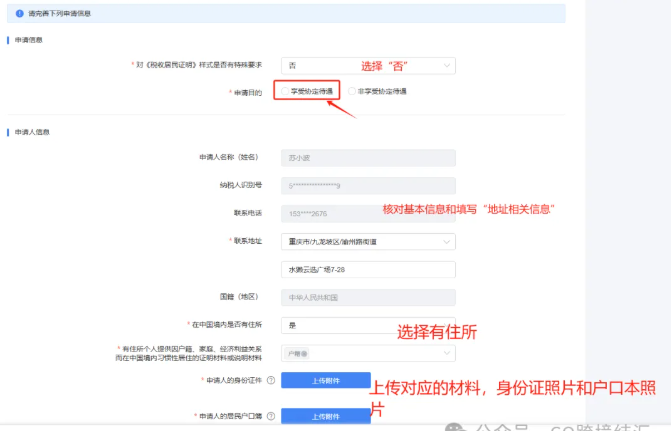The image size is (671, 431).
Task: Click the 申请信息 section heading
Action: click(27, 40)
